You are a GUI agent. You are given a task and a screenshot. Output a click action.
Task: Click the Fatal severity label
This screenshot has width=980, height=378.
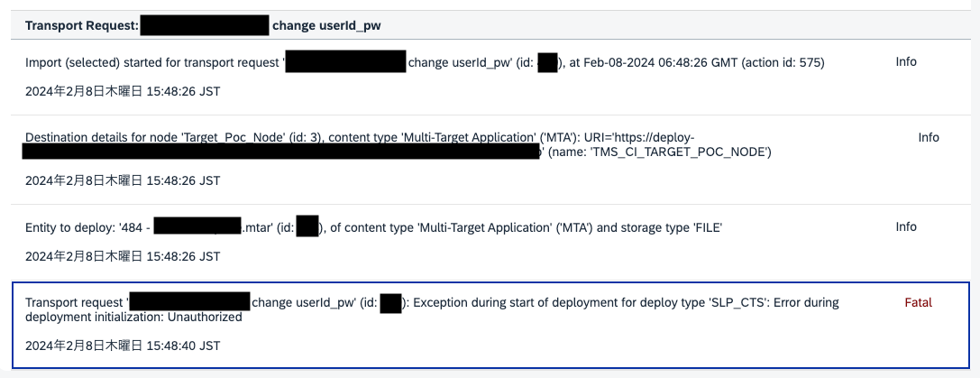[x=918, y=303]
